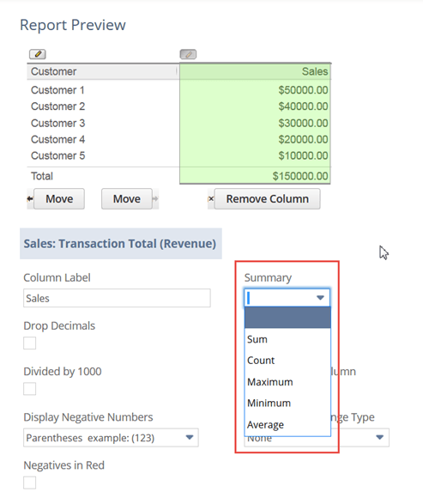Open the dropdown arrow beside None
This screenshot has height=504, width=423.
pyautogui.click(x=379, y=438)
